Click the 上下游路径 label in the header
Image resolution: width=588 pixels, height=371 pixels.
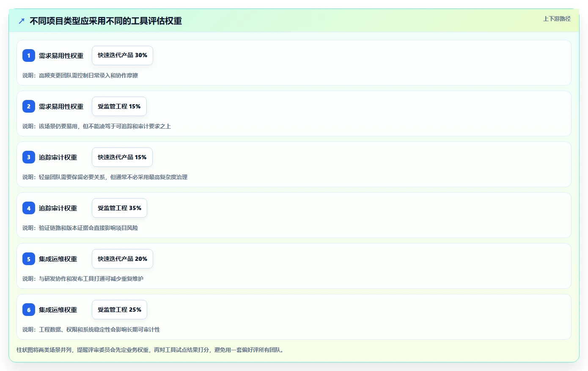(x=557, y=19)
